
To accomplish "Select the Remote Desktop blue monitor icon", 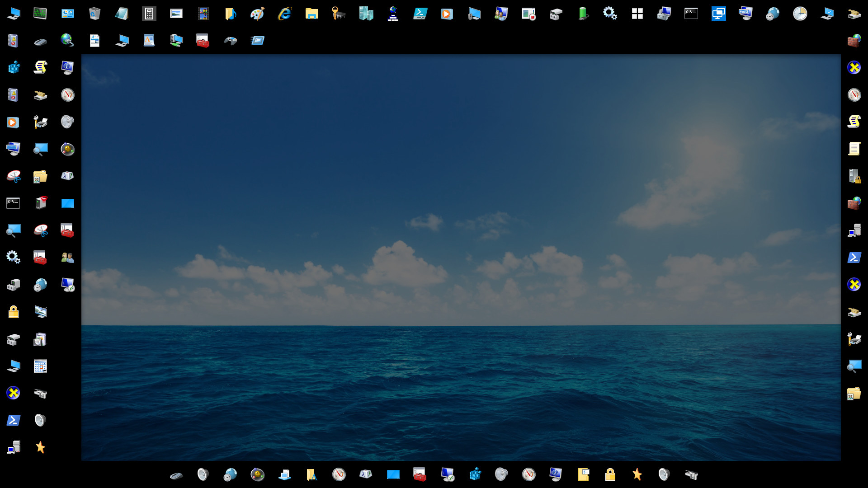I will (719, 14).
